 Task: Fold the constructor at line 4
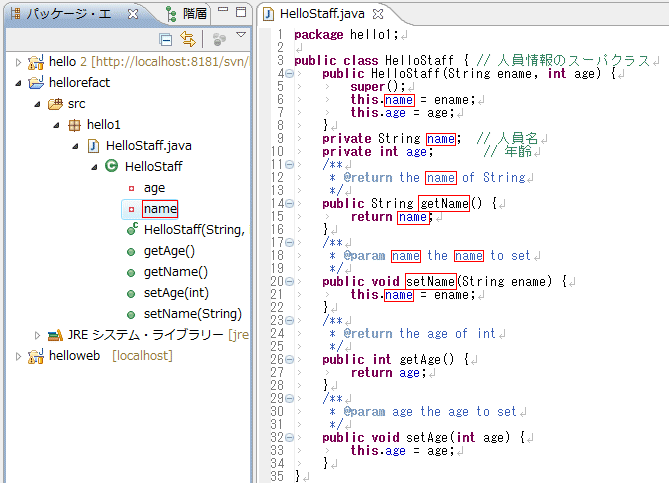(289, 74)
